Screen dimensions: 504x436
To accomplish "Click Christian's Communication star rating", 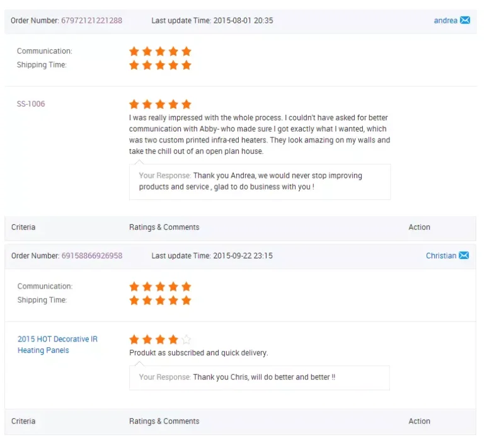I will [160, 287].
